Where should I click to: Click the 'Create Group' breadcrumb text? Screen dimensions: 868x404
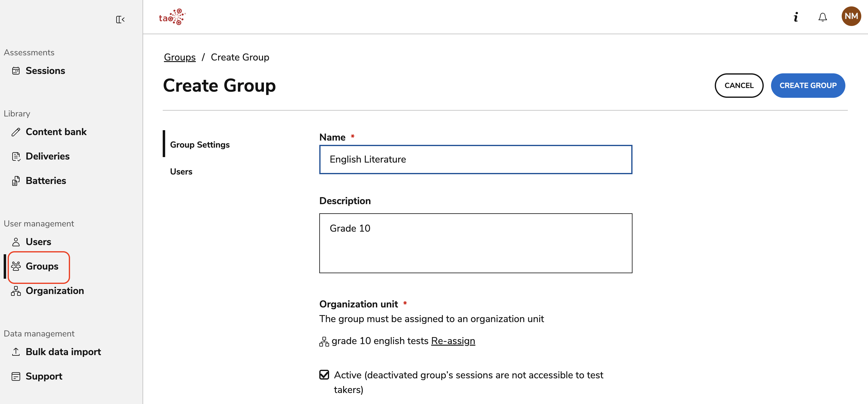pos(240,57)
